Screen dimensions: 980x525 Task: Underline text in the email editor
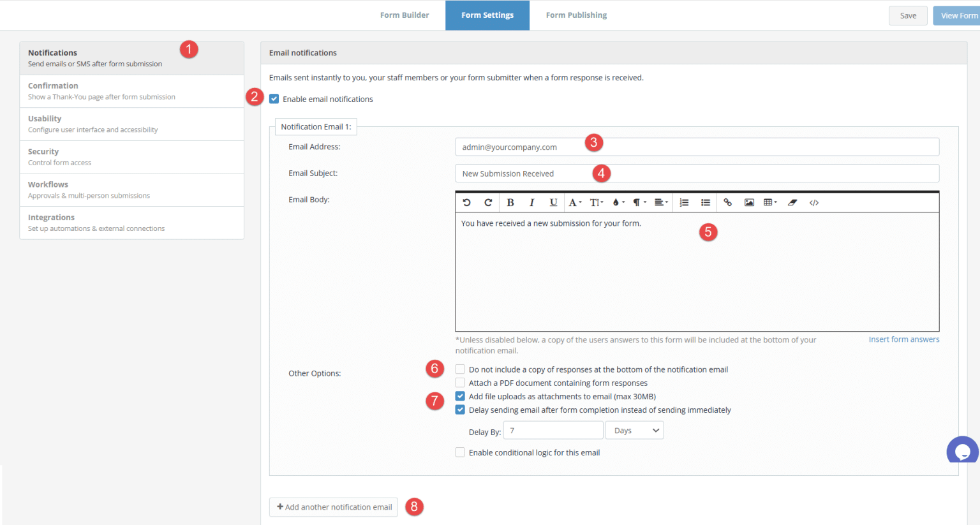553,202
